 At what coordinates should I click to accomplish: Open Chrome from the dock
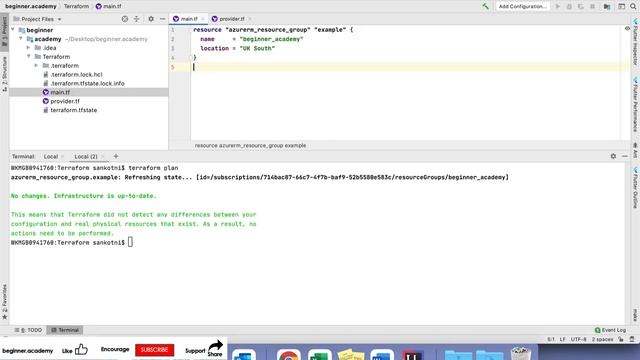[x=289, y=354]
